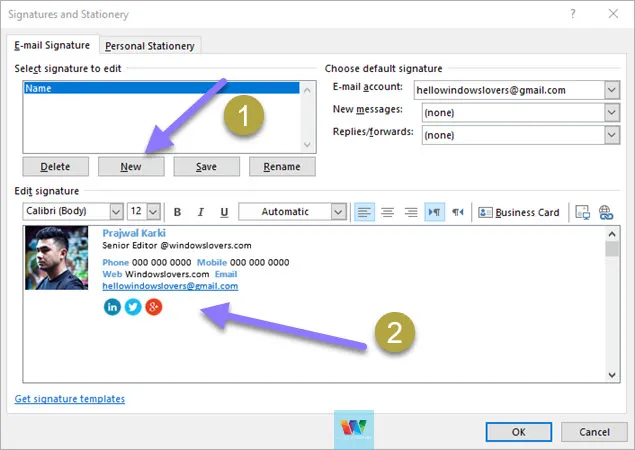Viewport: 635px width, 450px height.
Task: Insert a picture into the signature
Action: [582, 212]
